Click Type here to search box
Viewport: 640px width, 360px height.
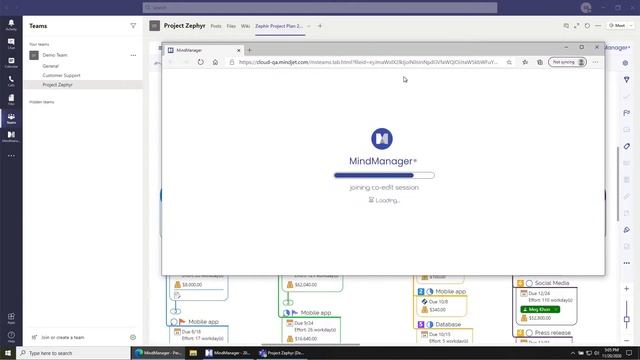(73, 353)
